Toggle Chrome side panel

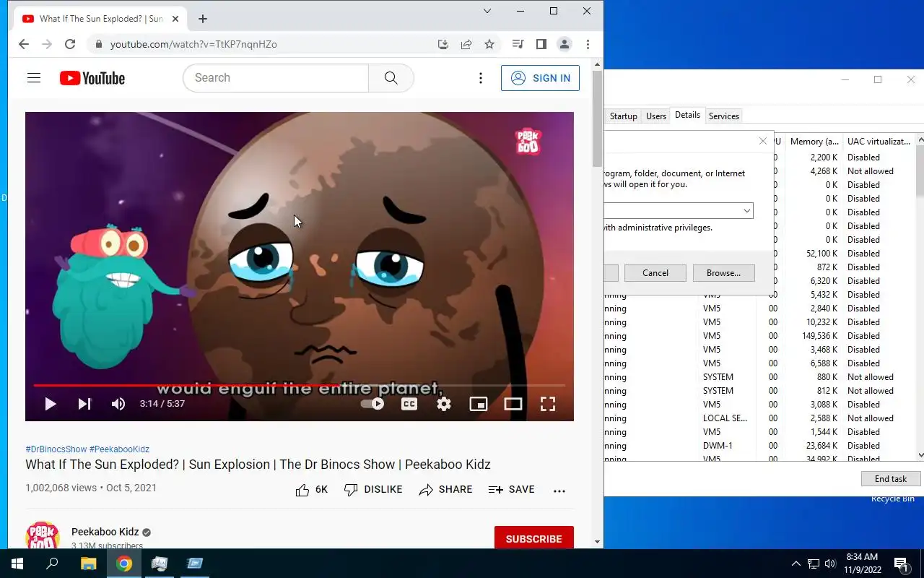(x=541, y=44)
